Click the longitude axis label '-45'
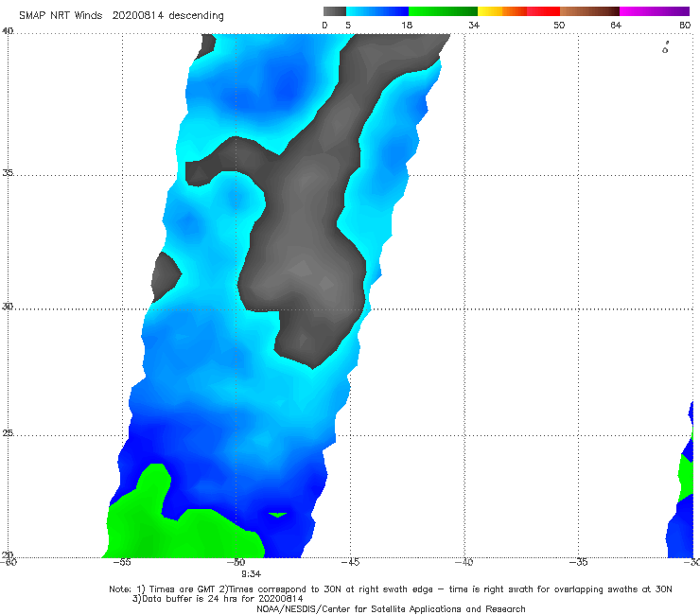Viewport: 700px width, 615px height. (350, 562)
